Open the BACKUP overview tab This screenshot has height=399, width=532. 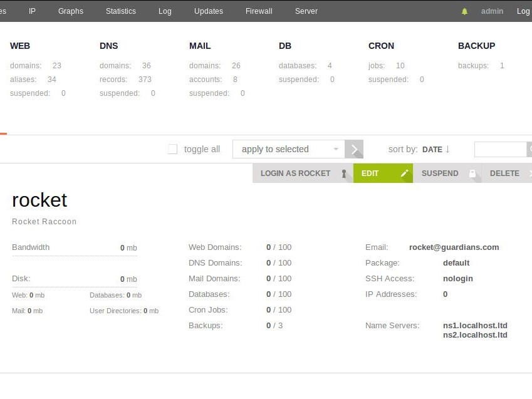(x=476, y=46)
